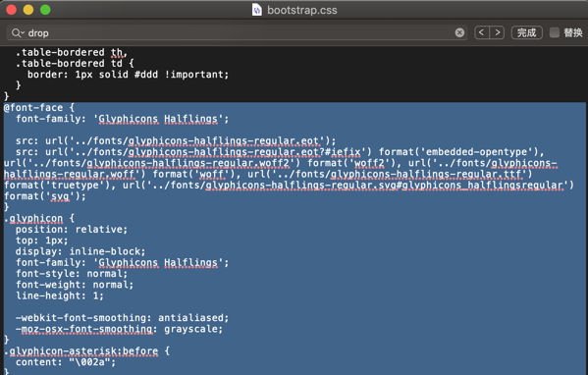Image resolution: width=588 pixels, height=375 pixels.
Task: Click the -webkit-font-smoothing: antialiased; line
Action: tap(122, 318)
